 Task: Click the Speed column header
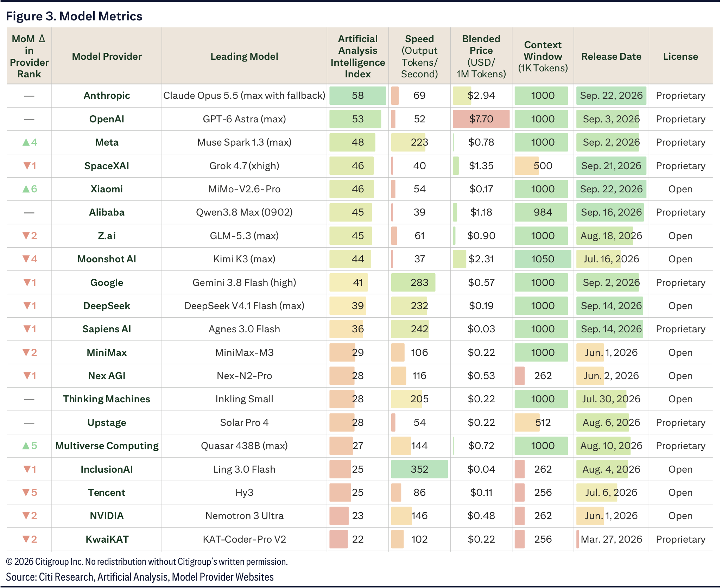tap(419, 56)
